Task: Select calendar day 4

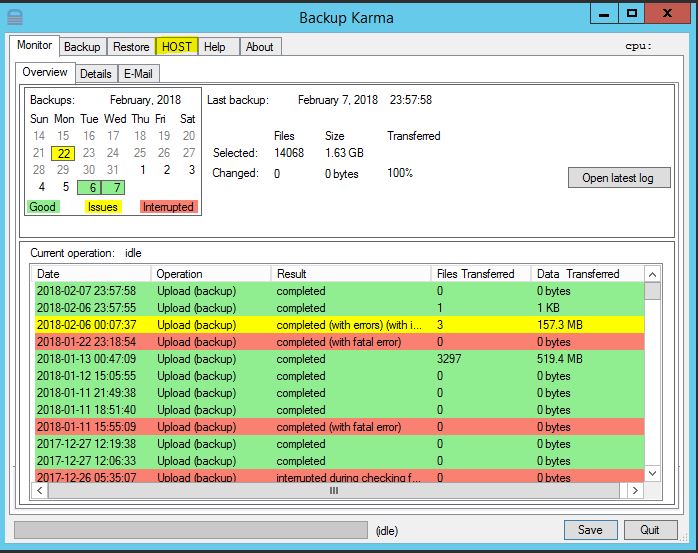Action: pos(42,187)
